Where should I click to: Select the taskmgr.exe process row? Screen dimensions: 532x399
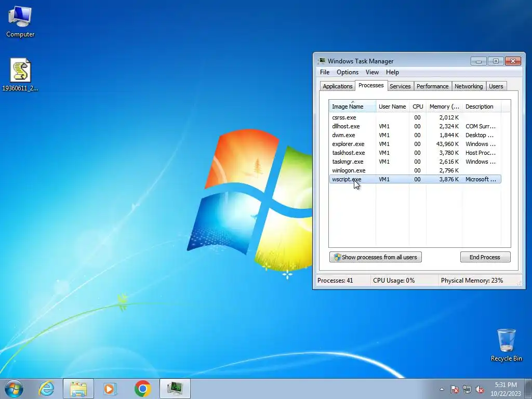coord(415,162)
